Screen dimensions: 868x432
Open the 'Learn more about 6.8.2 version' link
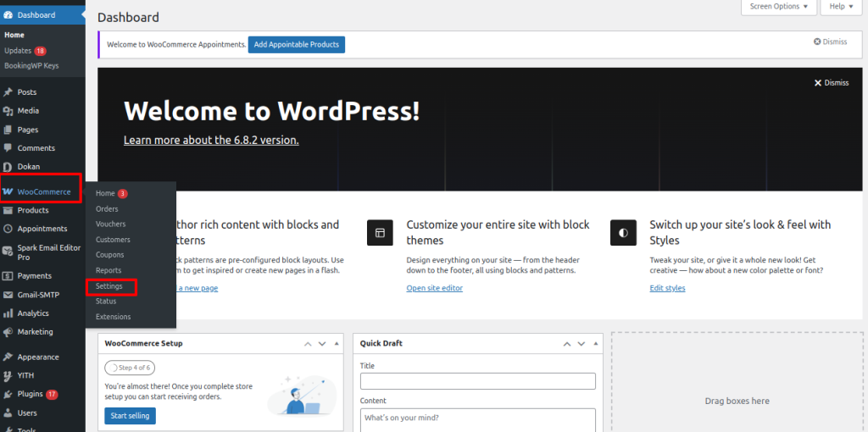211,140
